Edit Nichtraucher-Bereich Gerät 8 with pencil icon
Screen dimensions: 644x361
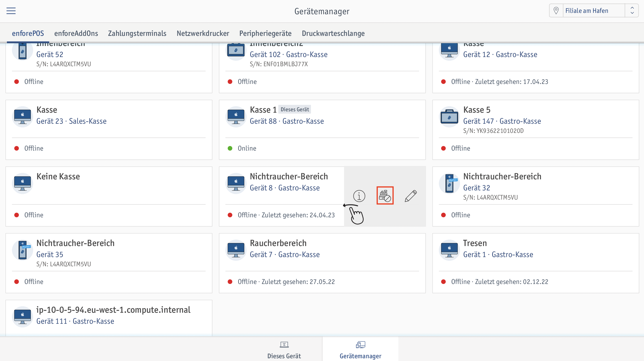tap(411, 196)
